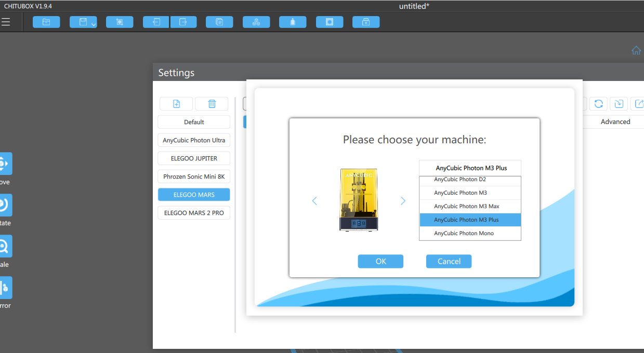
Task: Click the redo arrow icon
Action: 183,22
